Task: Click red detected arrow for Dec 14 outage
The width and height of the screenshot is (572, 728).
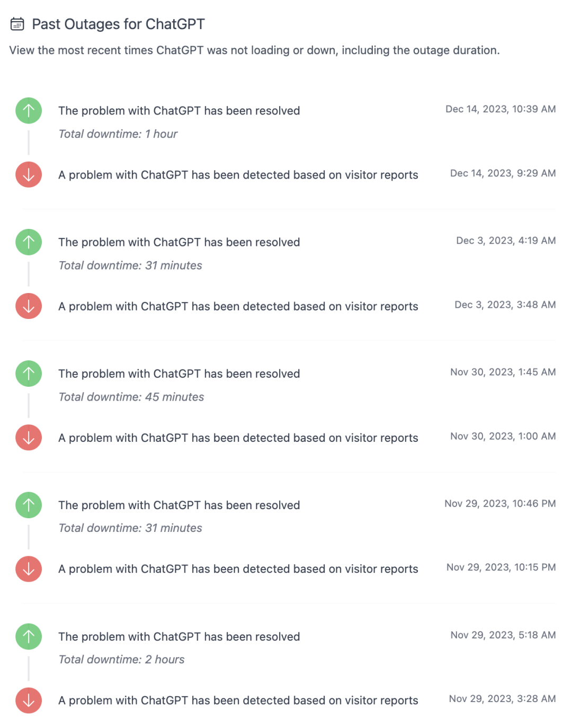Action: pyautogui.click(x=29, y=175)
